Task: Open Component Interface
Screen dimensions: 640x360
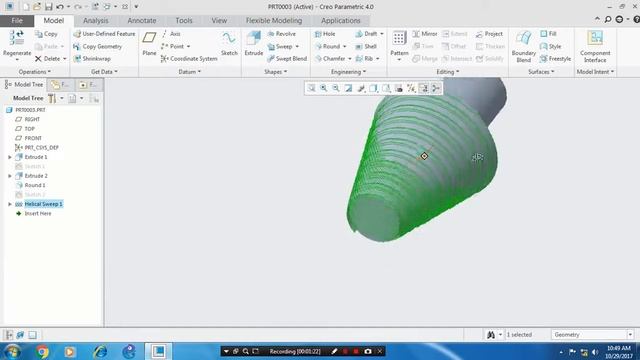Action: [x=595, y=46]
